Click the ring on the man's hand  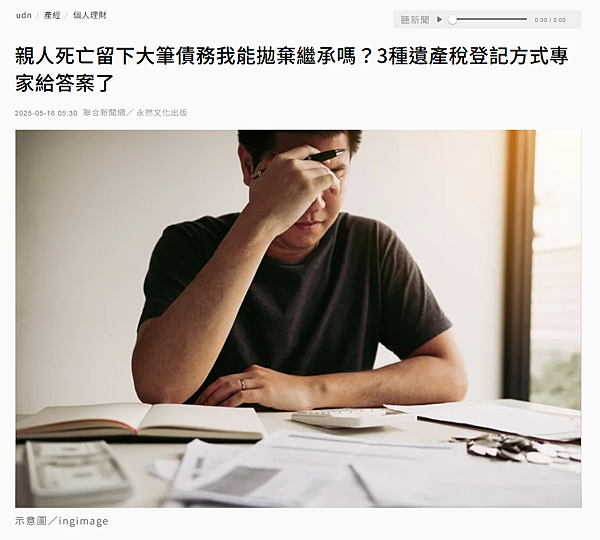tap(242, 384)
